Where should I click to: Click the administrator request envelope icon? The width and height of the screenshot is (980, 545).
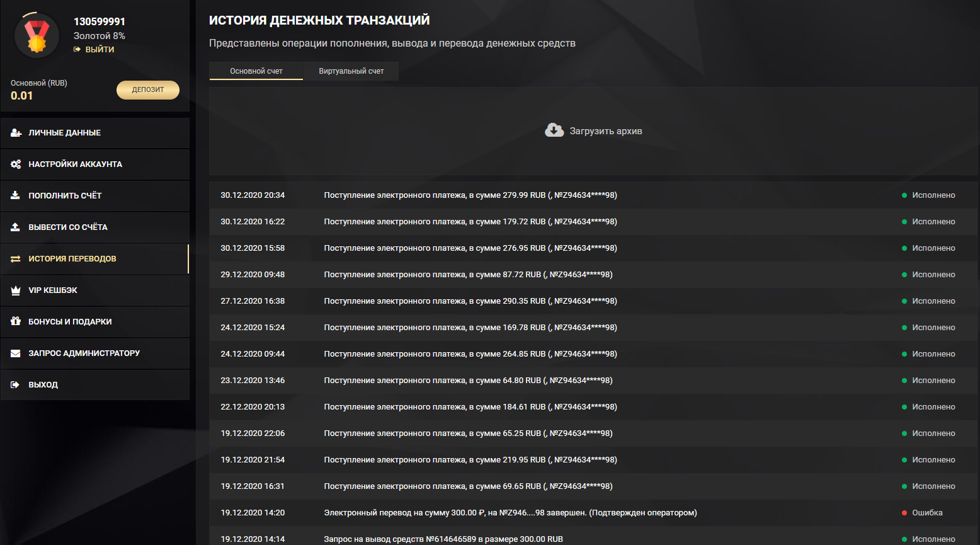tap(16, 353)
